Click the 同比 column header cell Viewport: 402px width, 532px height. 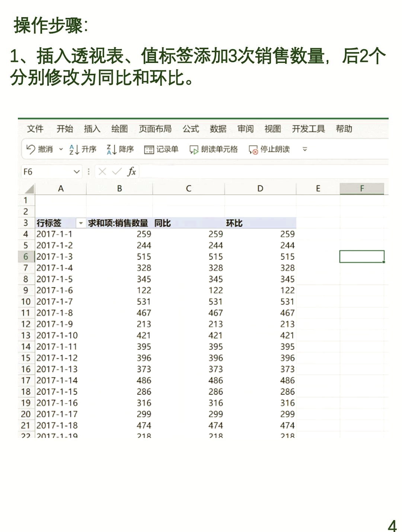click(x=189, y=223)
